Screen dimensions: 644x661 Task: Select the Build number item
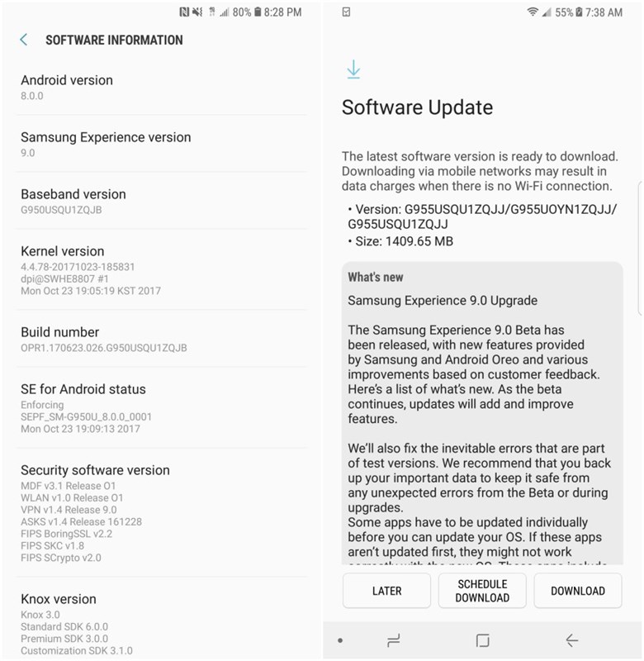click(161, 339)
